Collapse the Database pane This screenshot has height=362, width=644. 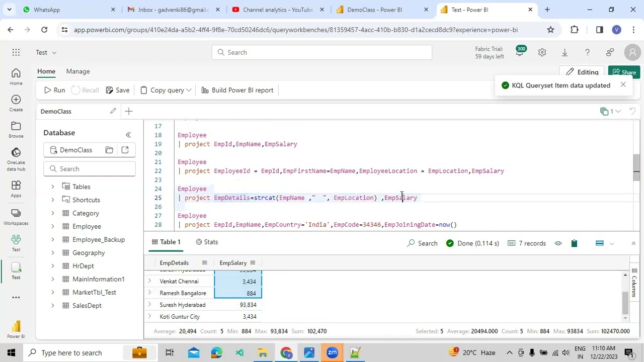tap(128, 134)
